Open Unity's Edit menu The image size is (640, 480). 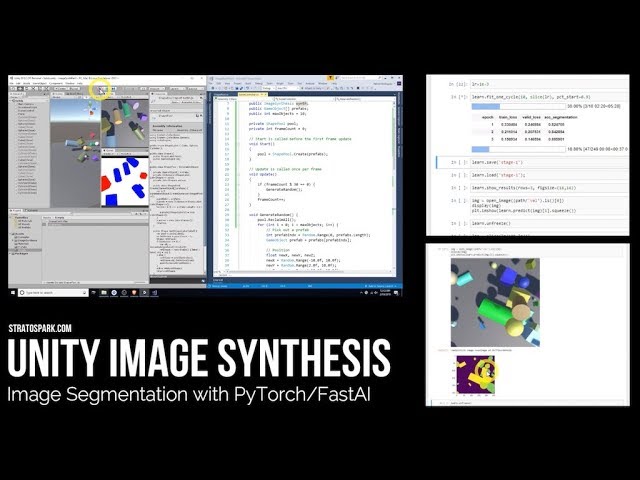point(18,83)
